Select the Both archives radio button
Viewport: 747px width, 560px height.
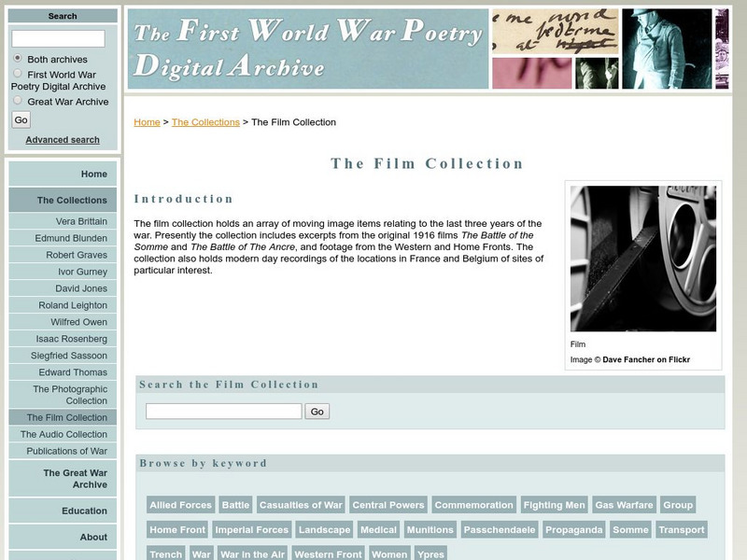pos(18,59)
